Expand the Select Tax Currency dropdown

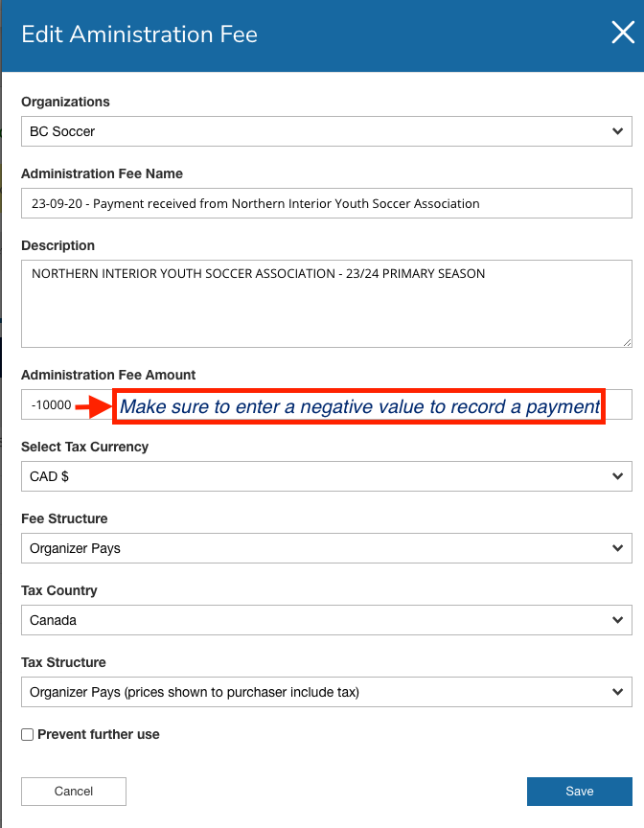[326, 476]
